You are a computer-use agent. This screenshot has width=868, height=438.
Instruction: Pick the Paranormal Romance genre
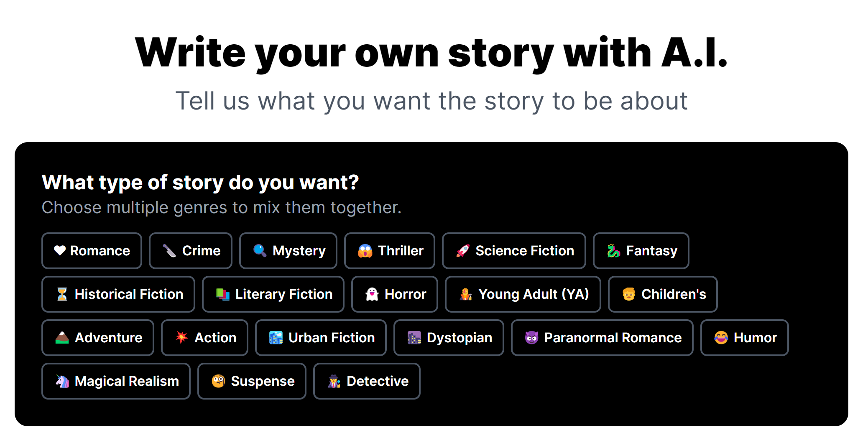click(602, 338)
